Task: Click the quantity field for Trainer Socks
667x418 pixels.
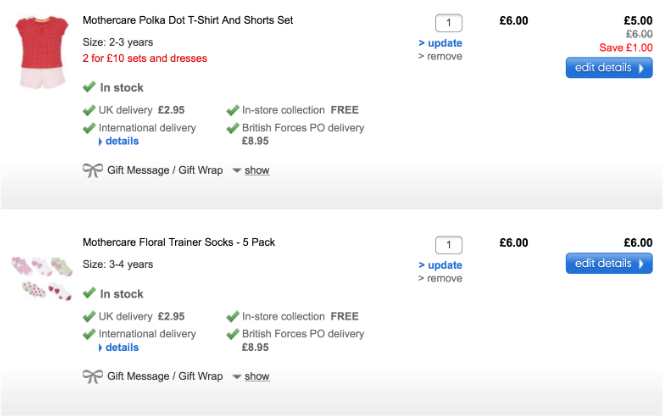Action: [x=449, y=245]
